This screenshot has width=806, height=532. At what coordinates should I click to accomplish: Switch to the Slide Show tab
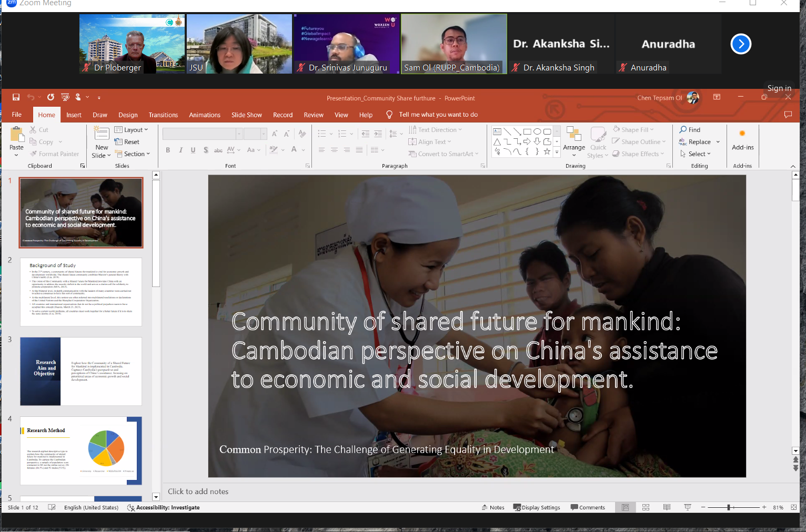coord(246,115)
